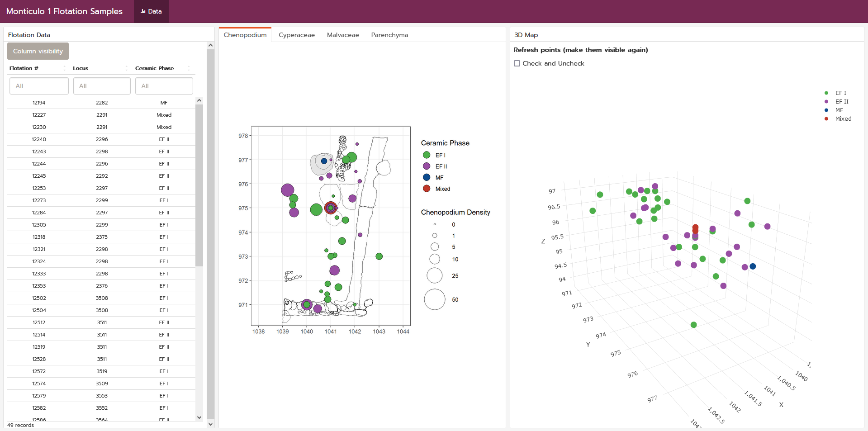The image size is (868, 431).
Task: Select the row with flotation 12230
Action: click(101, 127)
